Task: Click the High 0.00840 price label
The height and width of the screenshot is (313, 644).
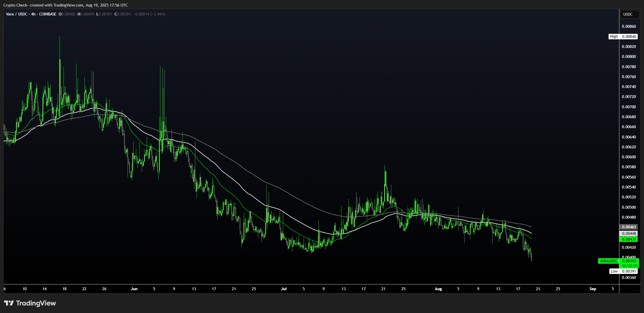Action: coord(623,36)
